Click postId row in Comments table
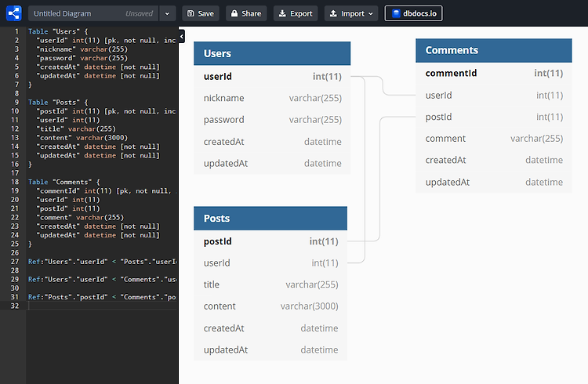 click(x=493, y=117)
